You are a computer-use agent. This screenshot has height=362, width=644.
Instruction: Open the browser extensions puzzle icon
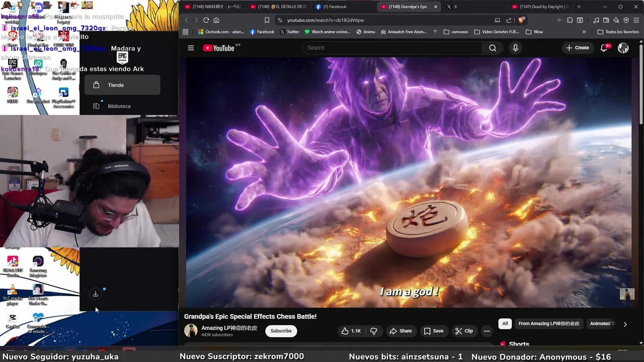[x=570, y=20]
